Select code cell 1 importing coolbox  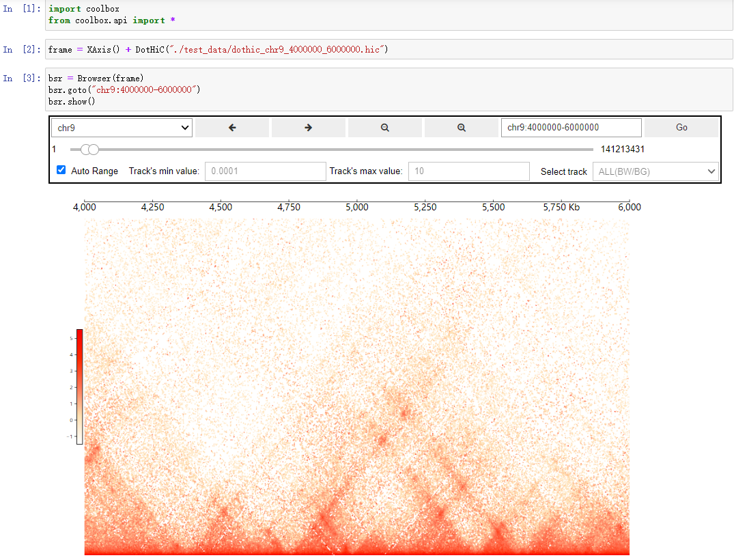click(389, 15)
